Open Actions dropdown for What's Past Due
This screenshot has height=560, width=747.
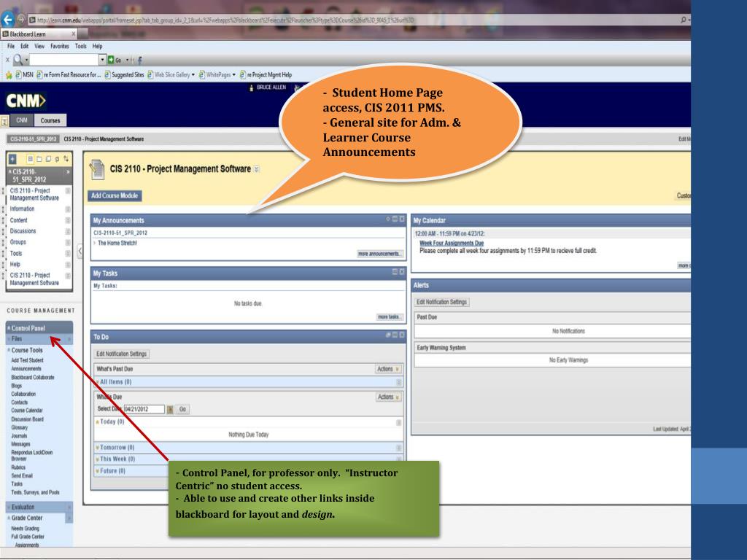click(388, 369)
